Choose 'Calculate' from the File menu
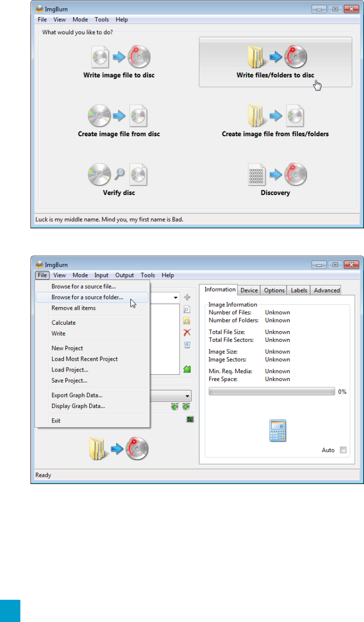This screenshot has height=622, width=364. [x=93, y=323]
